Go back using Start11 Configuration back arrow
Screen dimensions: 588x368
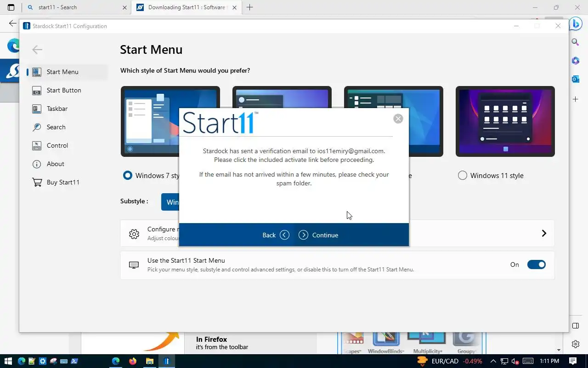click(x=37, y=50)
